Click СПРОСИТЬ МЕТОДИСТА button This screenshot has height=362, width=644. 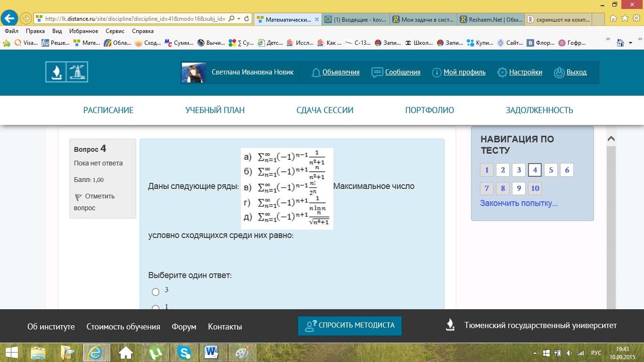pos(349,325)
